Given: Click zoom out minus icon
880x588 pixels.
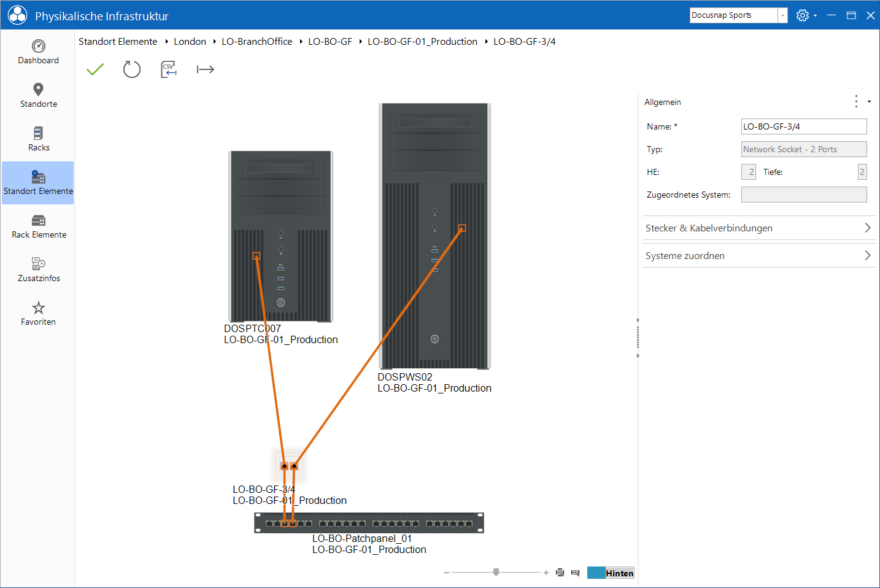Looking at the screenshot, I should pyautogui.click(x=447, y=573).
